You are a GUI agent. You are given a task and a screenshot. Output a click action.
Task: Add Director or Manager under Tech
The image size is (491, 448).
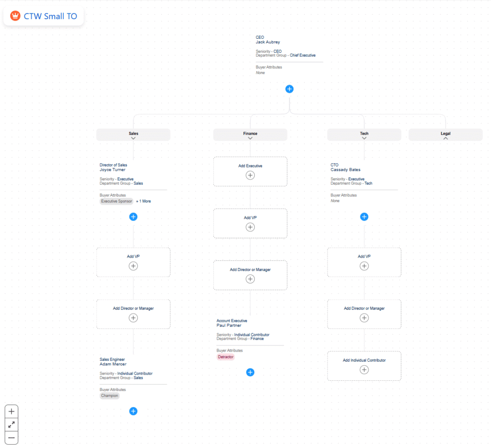[364, 318]
